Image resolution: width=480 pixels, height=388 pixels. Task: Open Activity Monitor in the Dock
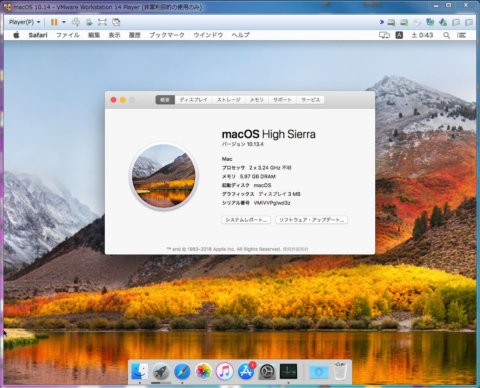(x=288, y=371)
